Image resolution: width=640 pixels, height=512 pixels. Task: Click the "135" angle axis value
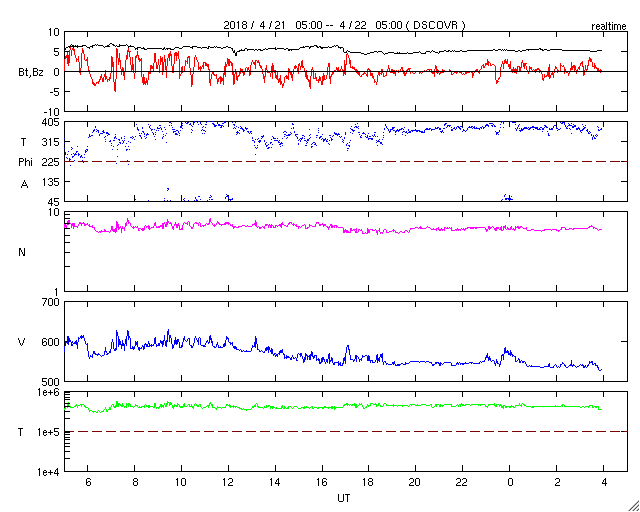click(52, 182)
